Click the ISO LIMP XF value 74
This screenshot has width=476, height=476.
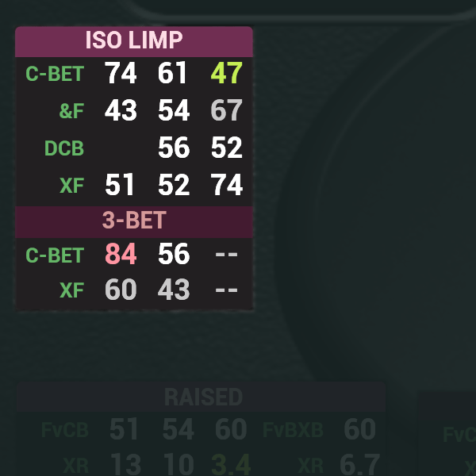226,185
